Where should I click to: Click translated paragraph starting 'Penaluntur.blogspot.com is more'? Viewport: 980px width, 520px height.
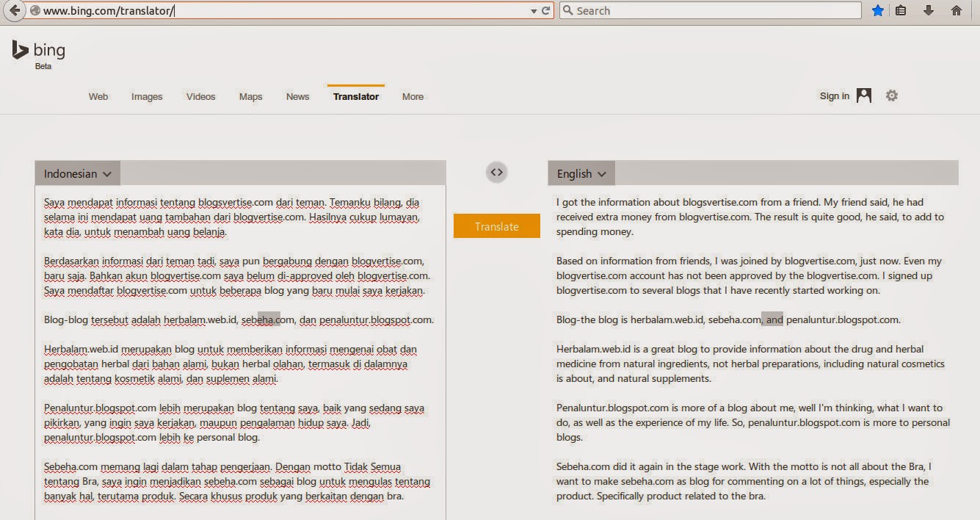click(753, 422)
